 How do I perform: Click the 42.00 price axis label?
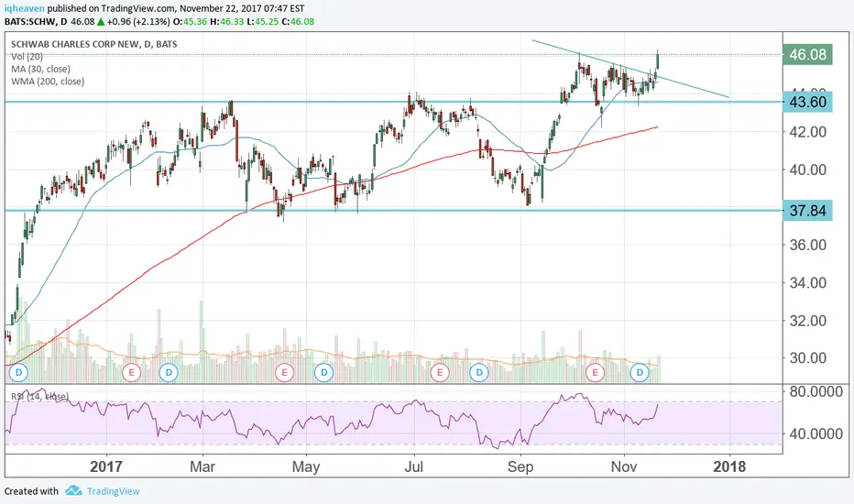(808, 132)
